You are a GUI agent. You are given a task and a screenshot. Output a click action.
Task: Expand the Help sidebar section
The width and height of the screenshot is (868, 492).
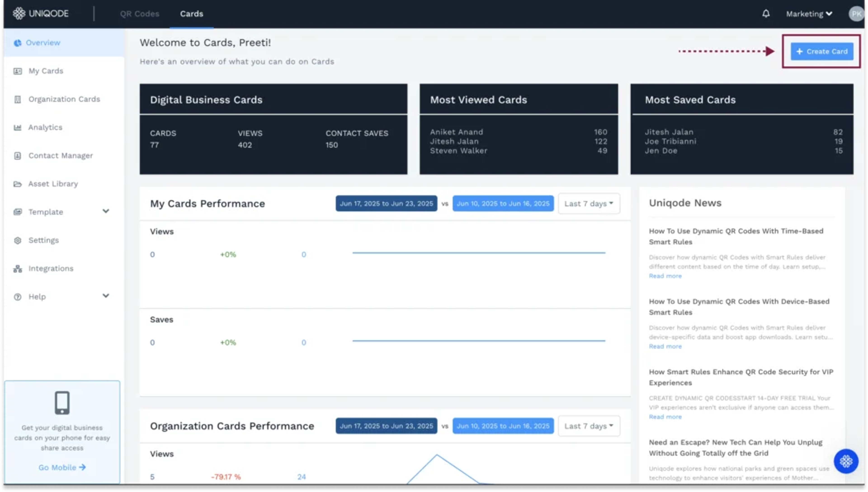point(106,296)
